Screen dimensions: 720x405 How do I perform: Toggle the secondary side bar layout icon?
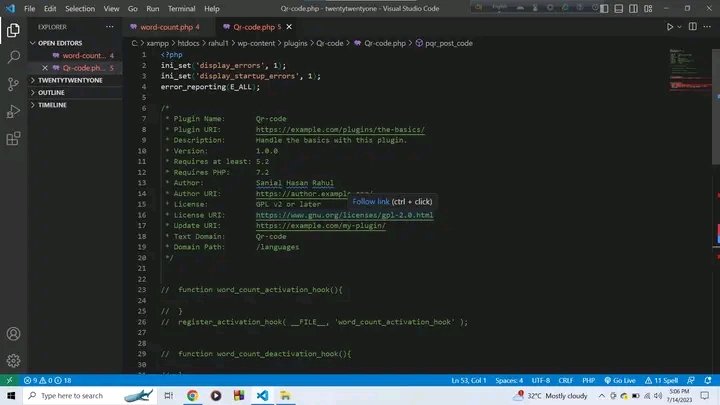click(x=633, y=9)
